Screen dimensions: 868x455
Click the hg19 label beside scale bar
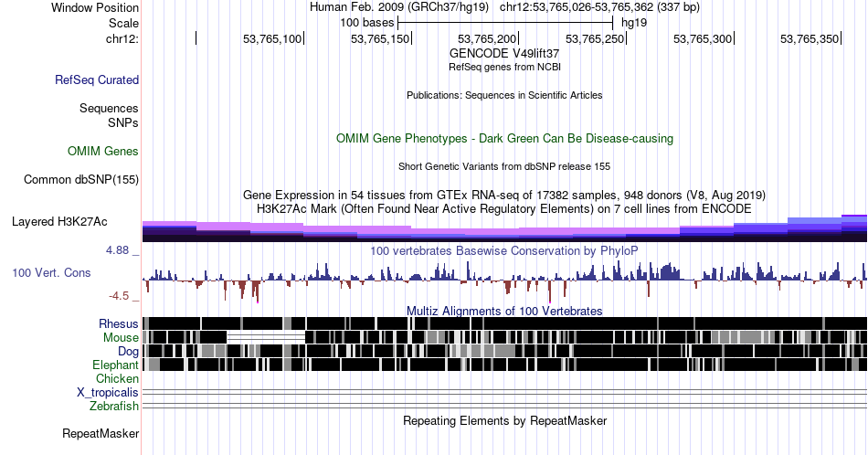(634, 23)
